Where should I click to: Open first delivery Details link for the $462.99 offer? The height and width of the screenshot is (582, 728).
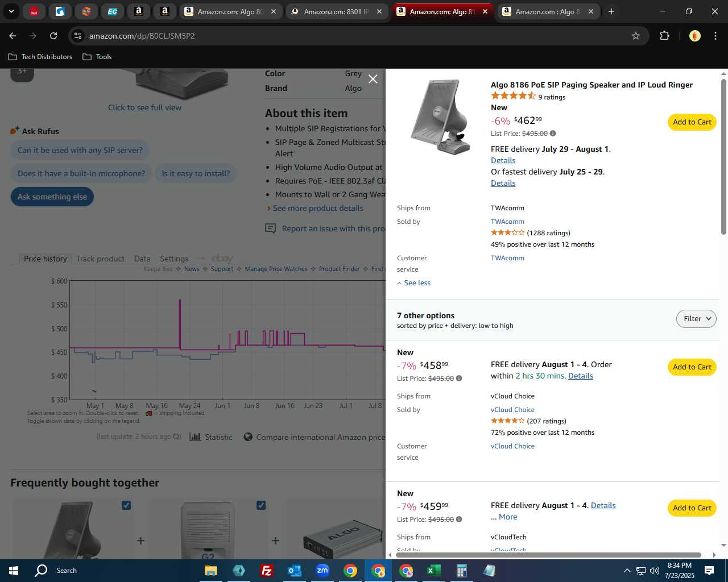503,161
